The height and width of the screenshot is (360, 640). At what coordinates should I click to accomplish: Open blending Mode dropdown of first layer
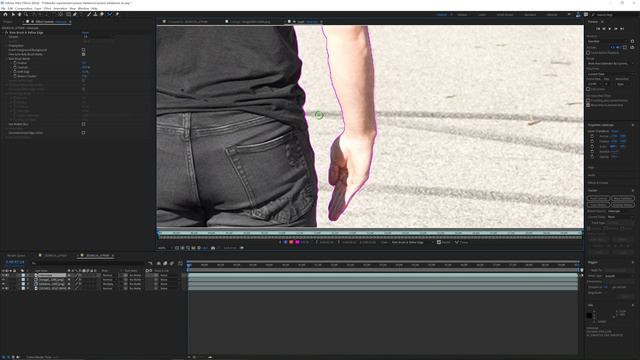(108, 275)
